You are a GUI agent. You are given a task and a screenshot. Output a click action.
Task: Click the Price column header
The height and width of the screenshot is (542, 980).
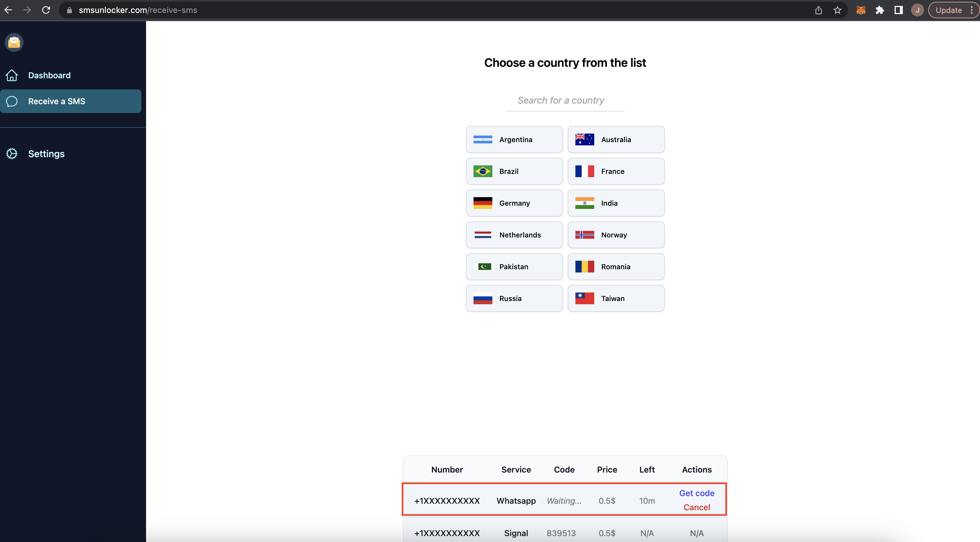pos(607,470)
